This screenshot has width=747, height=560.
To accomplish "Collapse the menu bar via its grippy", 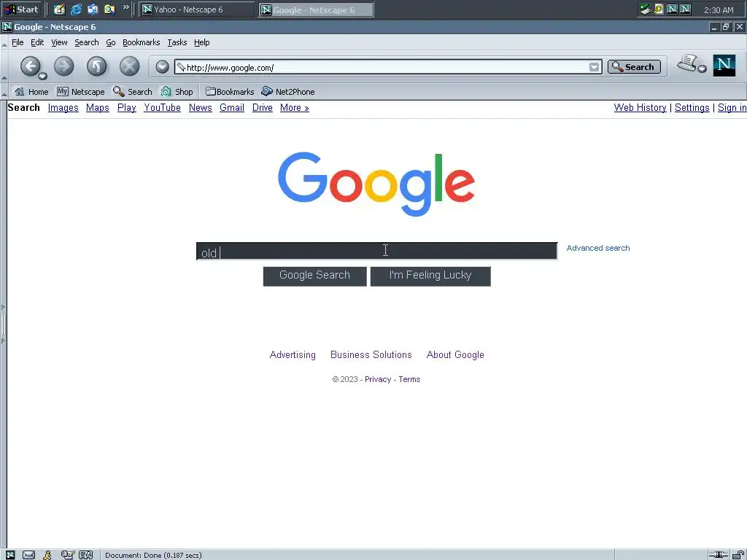I will coord(4,42).
